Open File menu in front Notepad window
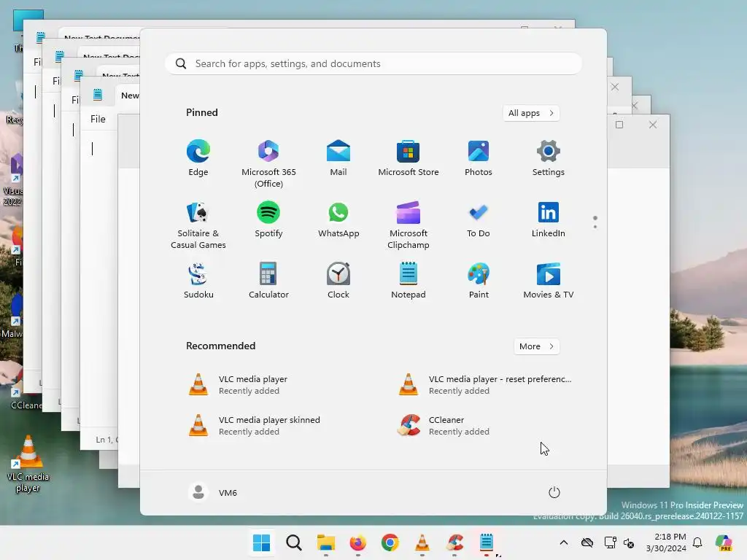747x560 pixels. 98,119
